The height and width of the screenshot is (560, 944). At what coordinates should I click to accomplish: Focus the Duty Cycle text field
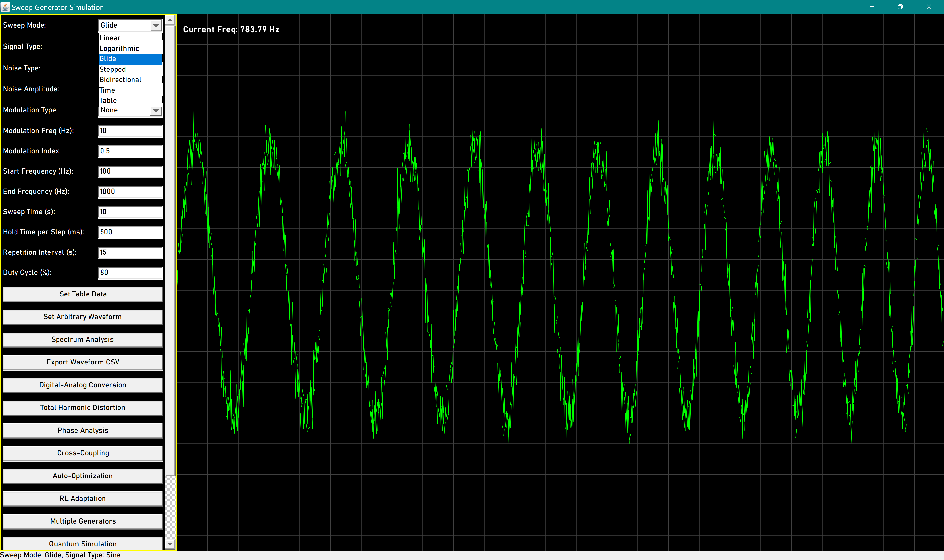[x=130, y=273]
